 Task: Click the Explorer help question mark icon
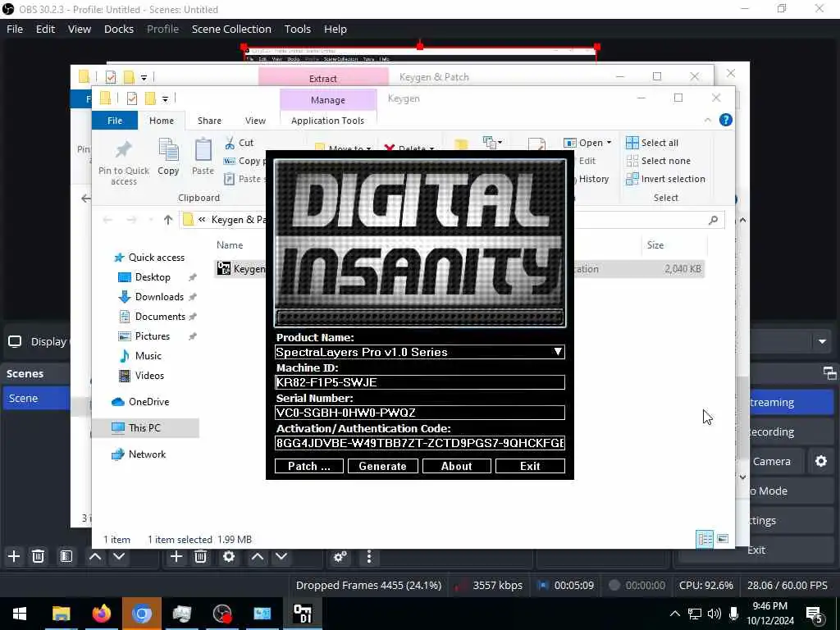point(726,120)
